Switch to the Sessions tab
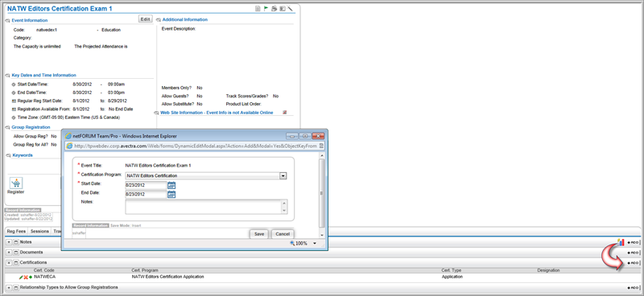The height and width of the screenshot is (296, 644). click(x=39, y=232)
